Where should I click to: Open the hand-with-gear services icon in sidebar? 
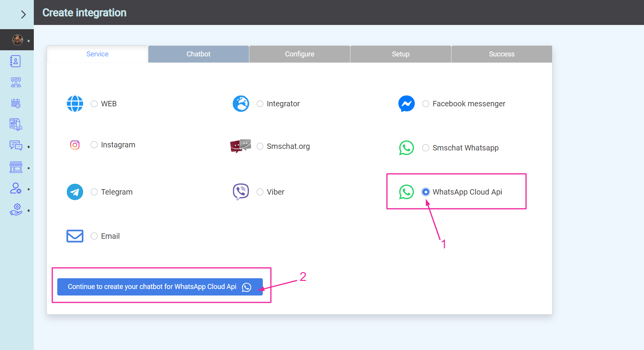point(16,210)
